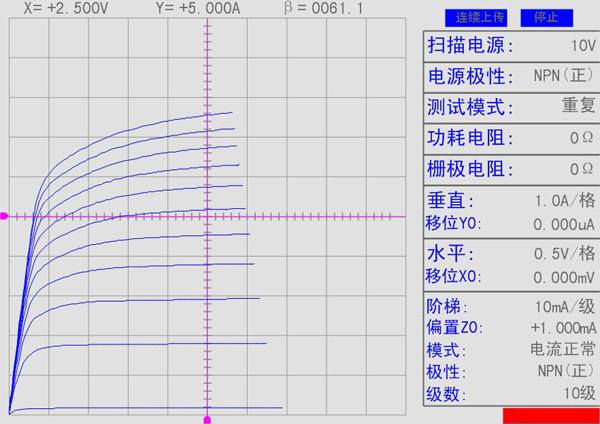Select the 扫描电源 10V setting
The width and height of the screenshot is (600, 424).
tap(511, 46)
